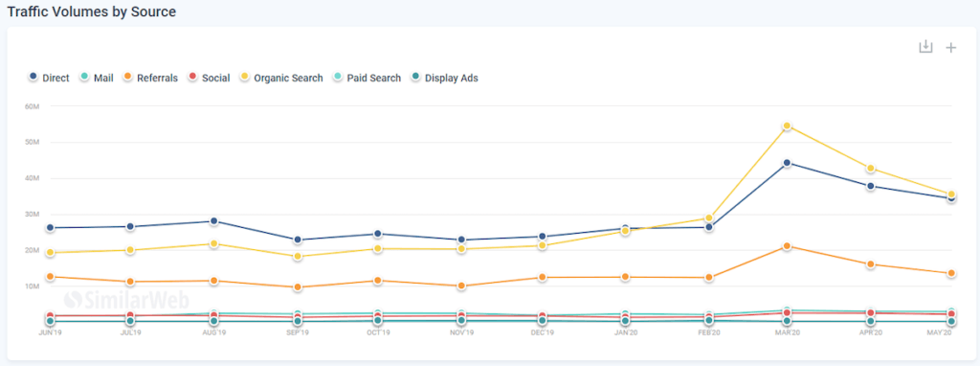Click the 40M y-axis label
980x366 pixels.
[33, 178]
